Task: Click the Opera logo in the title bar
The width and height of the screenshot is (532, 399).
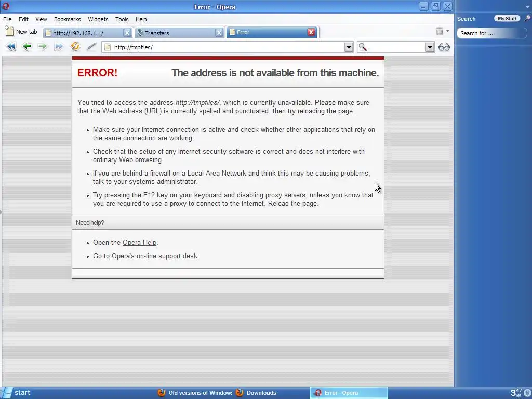Action: pyautogui.click(x=6, y=6)
